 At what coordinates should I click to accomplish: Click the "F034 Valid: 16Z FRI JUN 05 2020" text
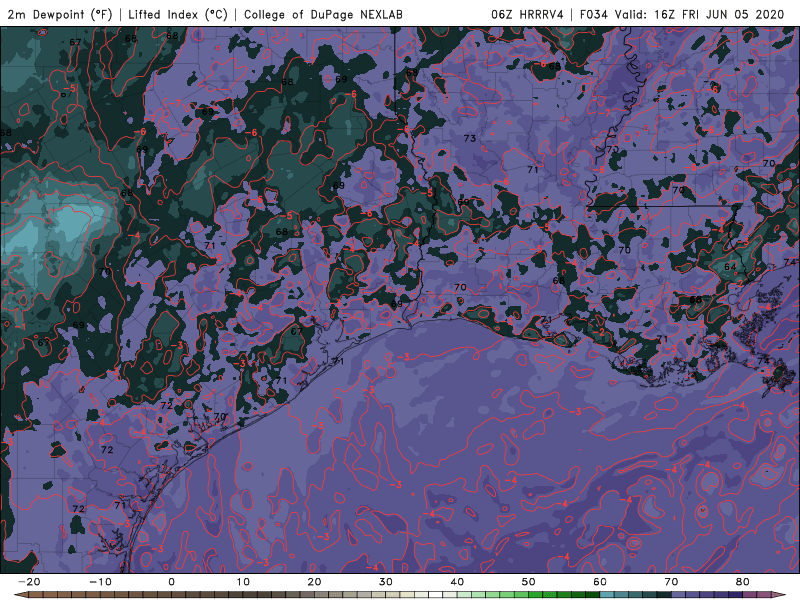pyautogui.click(x=682, y=14)
